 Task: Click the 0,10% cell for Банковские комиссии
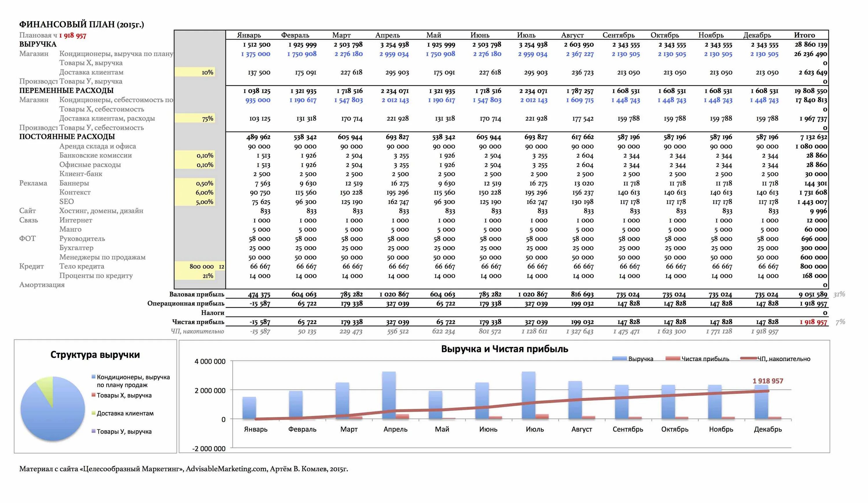coord(195,155)
